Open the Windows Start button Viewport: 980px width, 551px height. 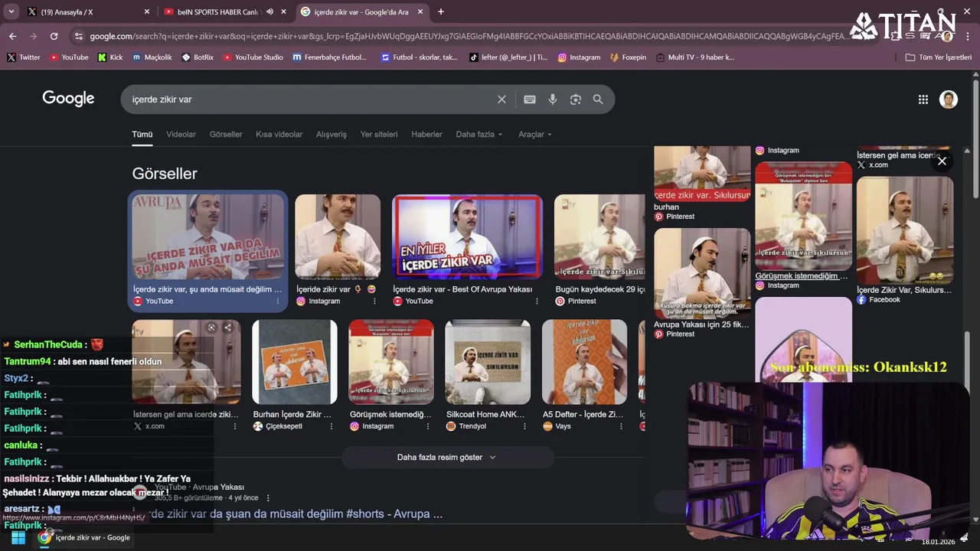point(18,537)
